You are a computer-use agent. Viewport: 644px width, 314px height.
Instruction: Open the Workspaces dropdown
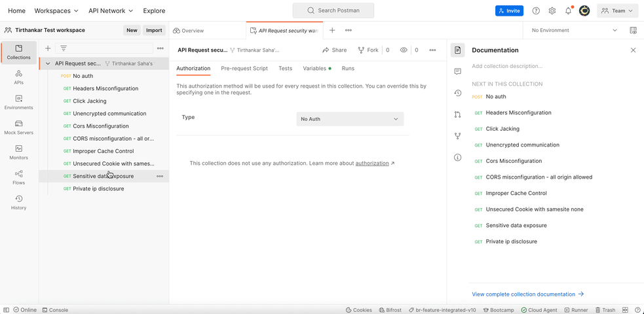(x=56, y=10)
